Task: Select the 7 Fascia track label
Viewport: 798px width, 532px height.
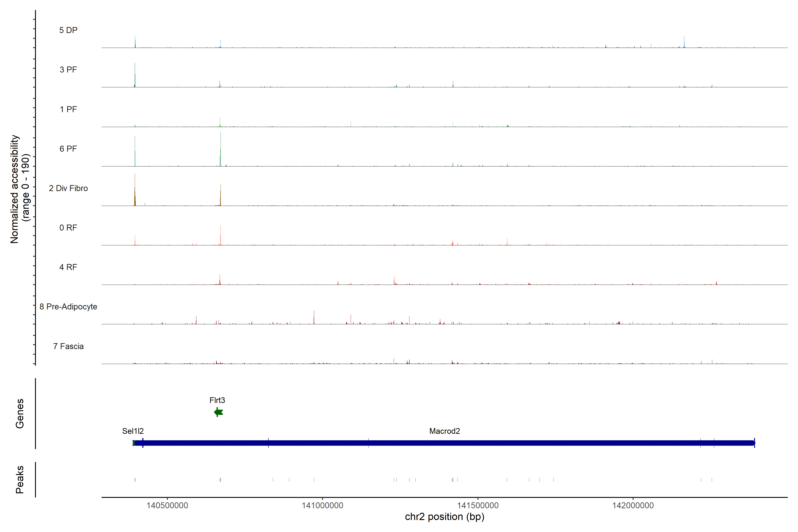Action: click(x=68, y=346)
